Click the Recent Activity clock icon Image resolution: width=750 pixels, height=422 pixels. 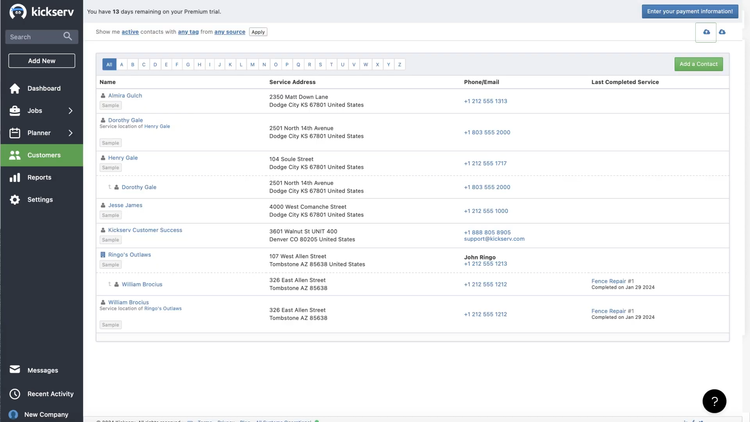15,394
